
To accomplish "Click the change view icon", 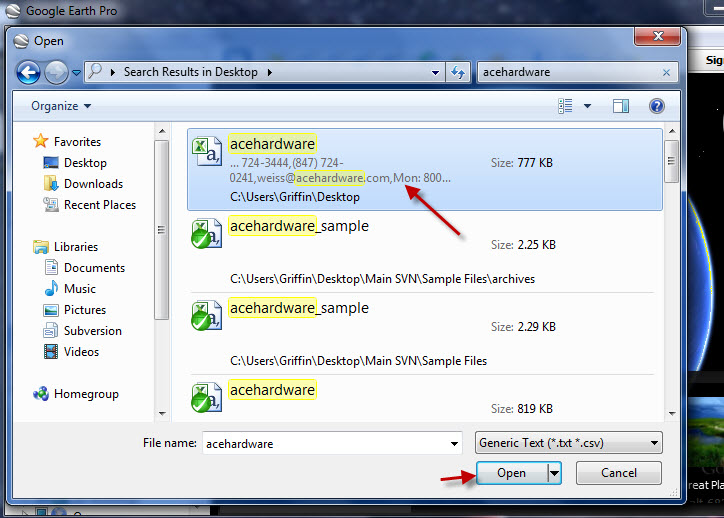I will point(566,106).
